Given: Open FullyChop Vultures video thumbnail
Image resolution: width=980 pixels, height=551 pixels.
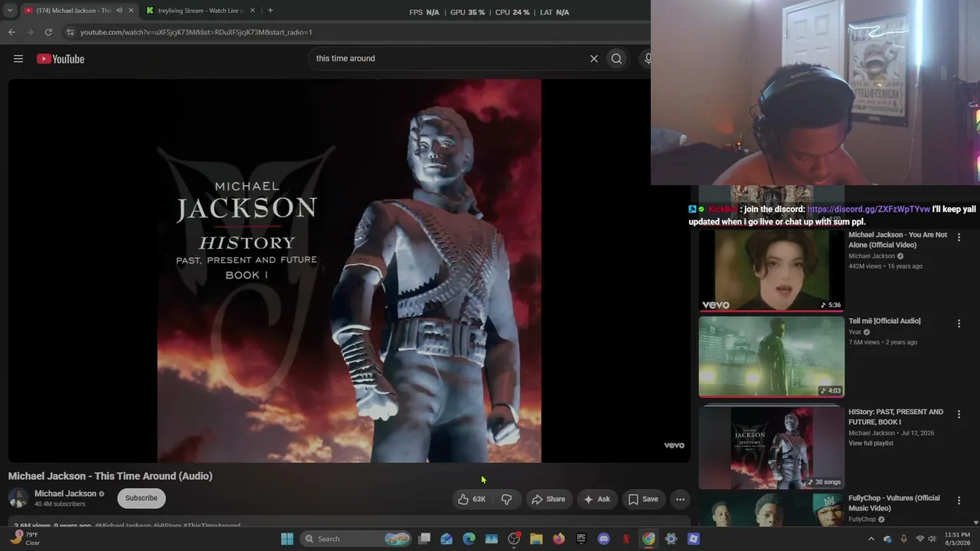Looking at the screenshot, I should (771, 510).
